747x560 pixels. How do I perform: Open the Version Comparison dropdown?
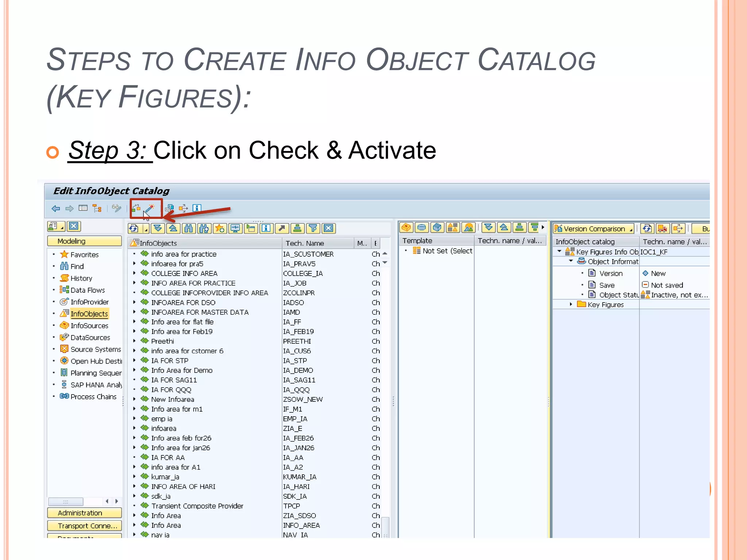click(593, 229)
